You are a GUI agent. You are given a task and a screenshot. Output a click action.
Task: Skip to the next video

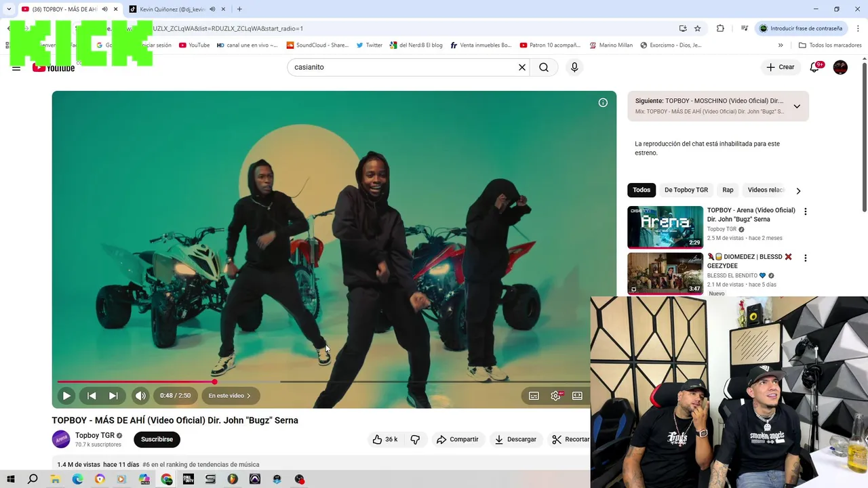pos(113,396)
